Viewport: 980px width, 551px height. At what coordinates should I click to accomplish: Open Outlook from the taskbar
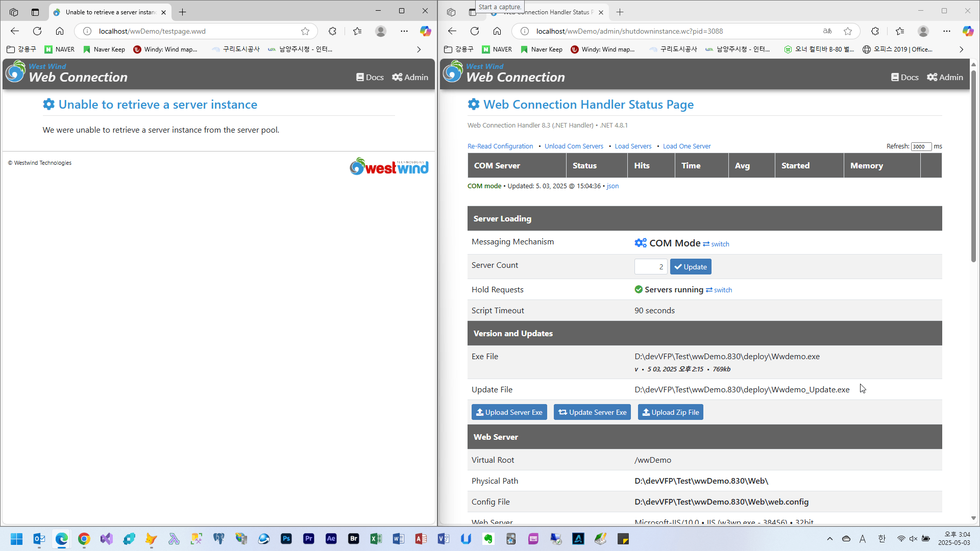(x=39, y=539)
